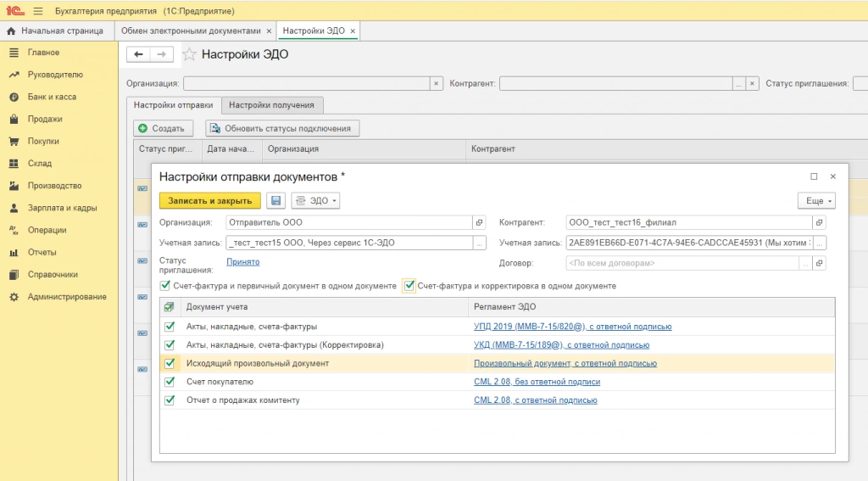Viewport: 868px width, 481px height.
Task: Add current page to favorites star
Action: coord(190,54)
